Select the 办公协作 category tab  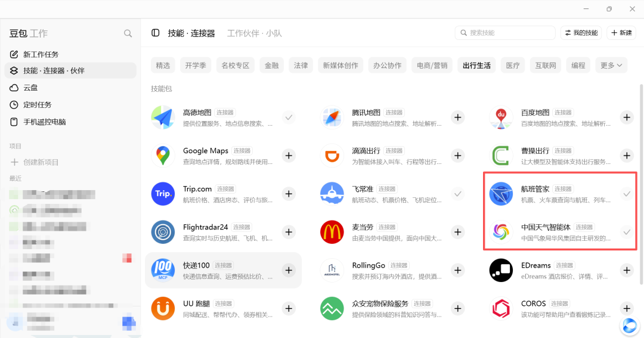click(388, 66)
